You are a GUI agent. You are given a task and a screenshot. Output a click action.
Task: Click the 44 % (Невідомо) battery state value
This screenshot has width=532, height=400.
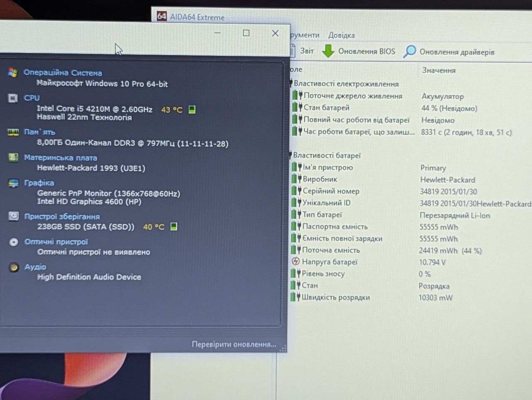(449, 108)
